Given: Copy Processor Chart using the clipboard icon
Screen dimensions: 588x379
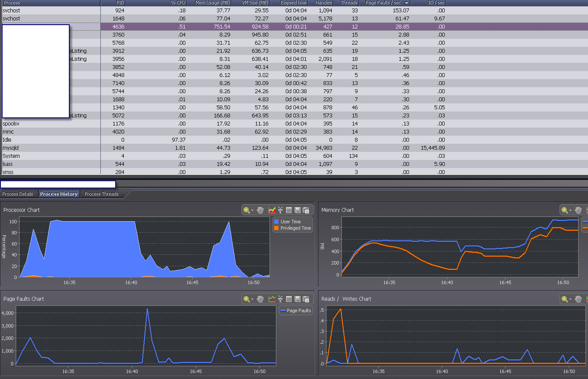Looking at the screenshot, I should pos(306,210).
